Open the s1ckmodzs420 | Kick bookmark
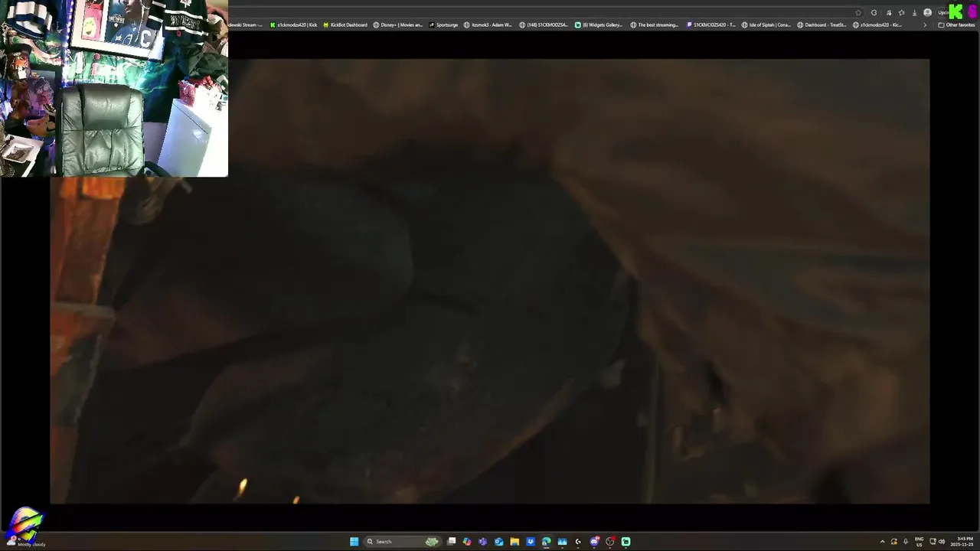 coord(294,24)
